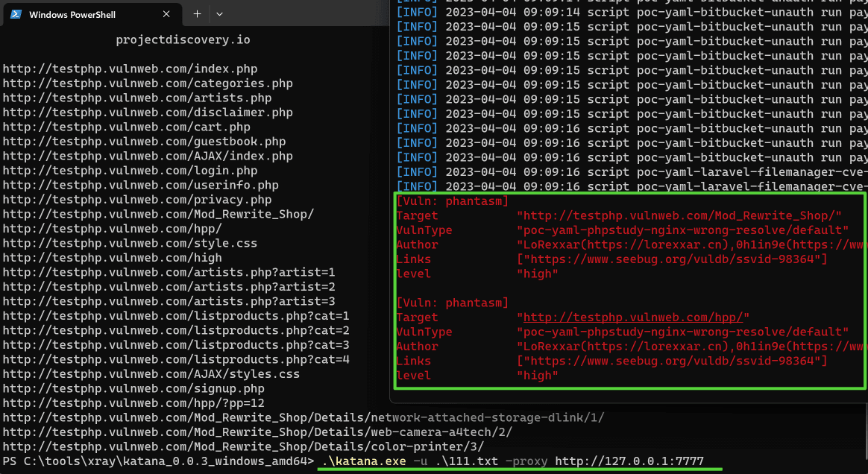
Task: Click the userinfo.php URL line
Action: coord(141,185)
